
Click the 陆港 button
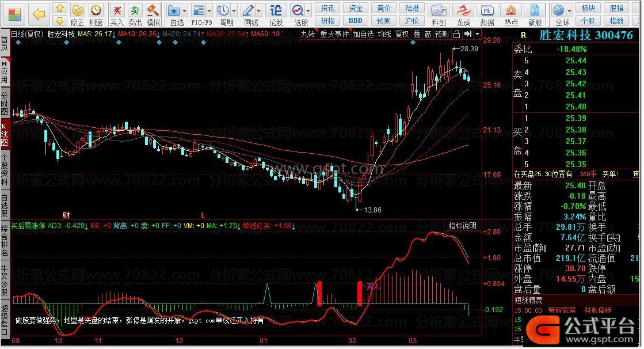(x=412, y=9)
